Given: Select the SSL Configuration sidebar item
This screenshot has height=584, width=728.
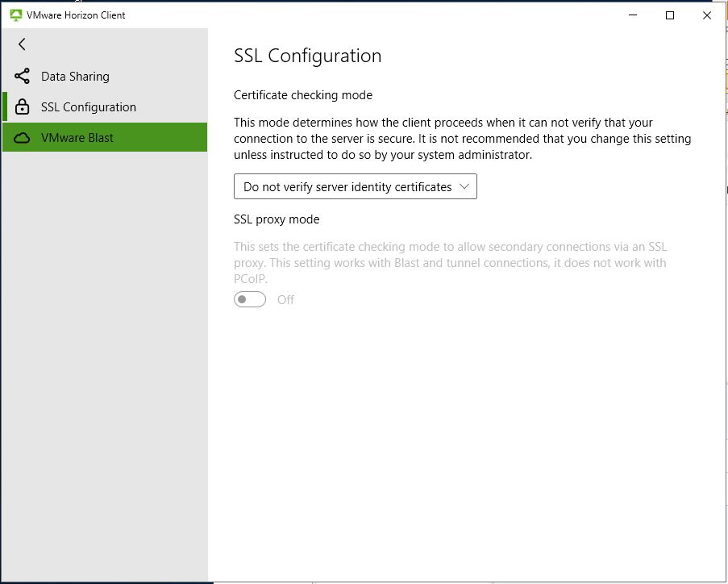Looking at the screenshot, I should 89,107.
